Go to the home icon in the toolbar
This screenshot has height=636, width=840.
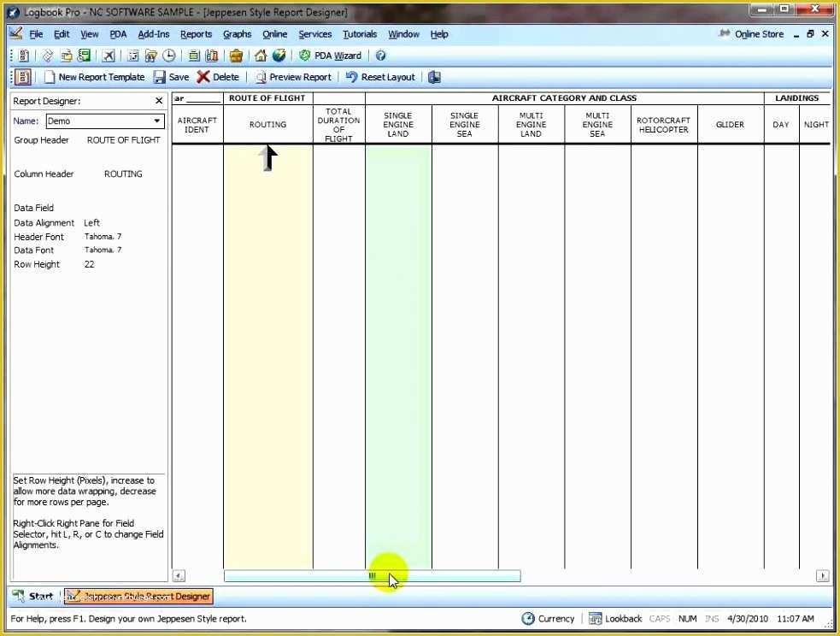[x=261, y=56]
